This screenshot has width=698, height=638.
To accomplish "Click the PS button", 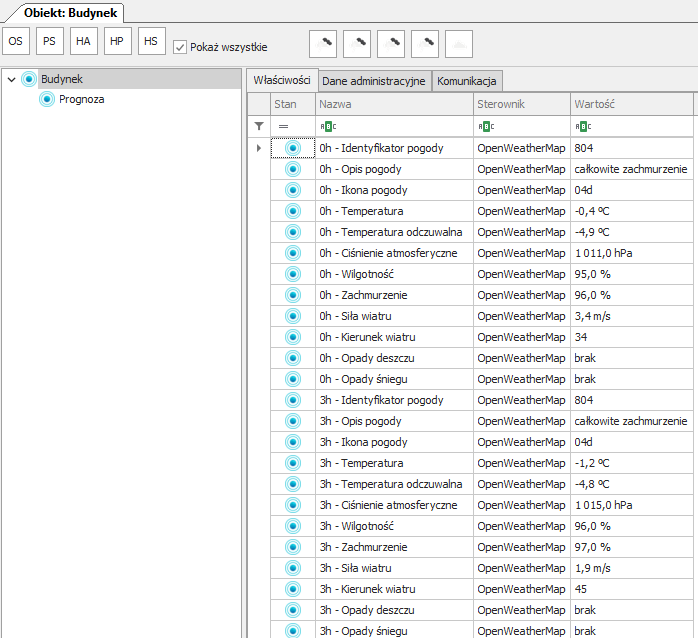I will coord(49,41).
